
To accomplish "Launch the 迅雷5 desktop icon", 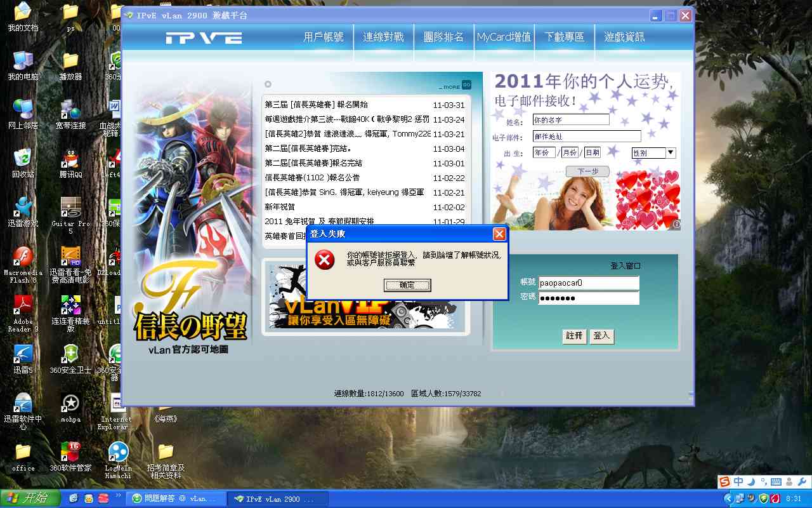I will pos(23,359).
